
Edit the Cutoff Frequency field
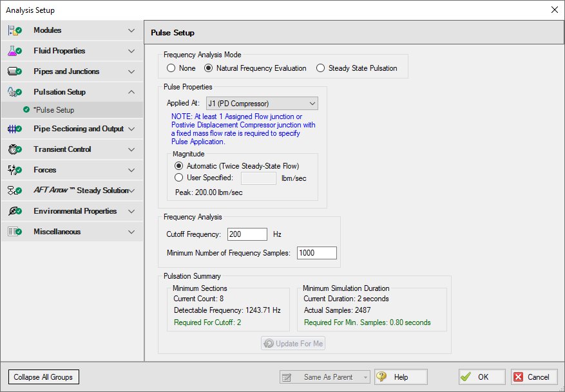pyautogui.click(x=247, y=234)
